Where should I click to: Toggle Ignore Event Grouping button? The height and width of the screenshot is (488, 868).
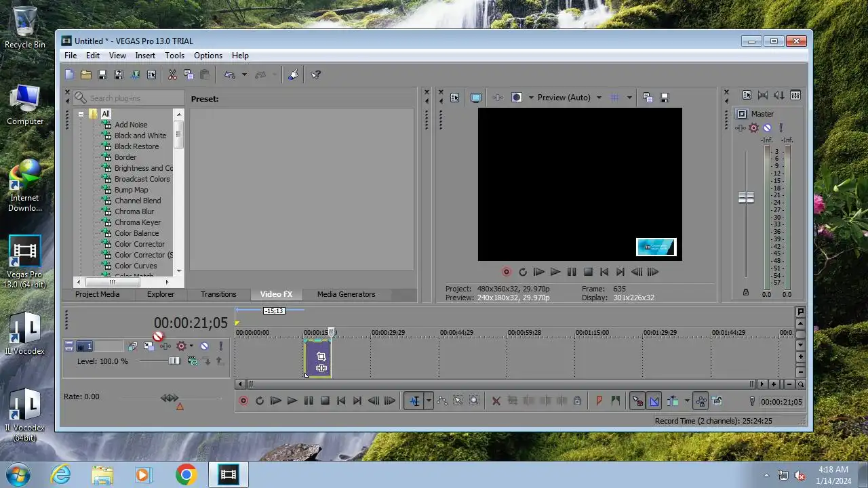717,401
